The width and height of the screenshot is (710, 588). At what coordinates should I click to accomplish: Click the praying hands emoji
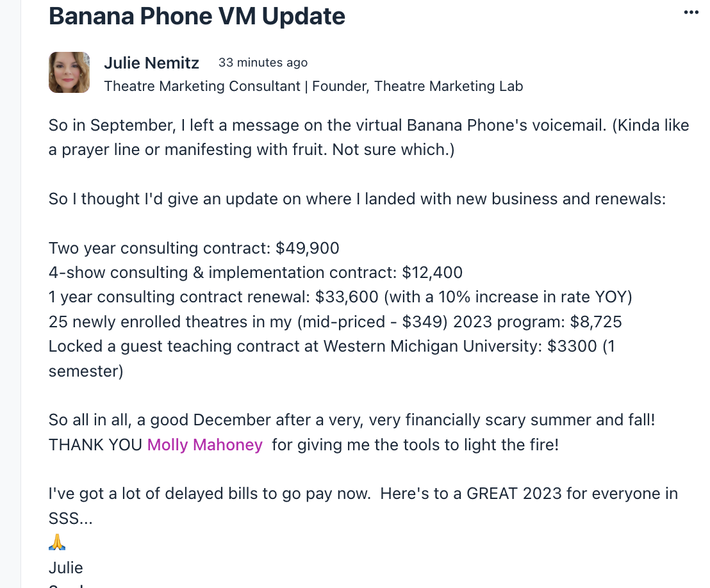coord(57,544)
